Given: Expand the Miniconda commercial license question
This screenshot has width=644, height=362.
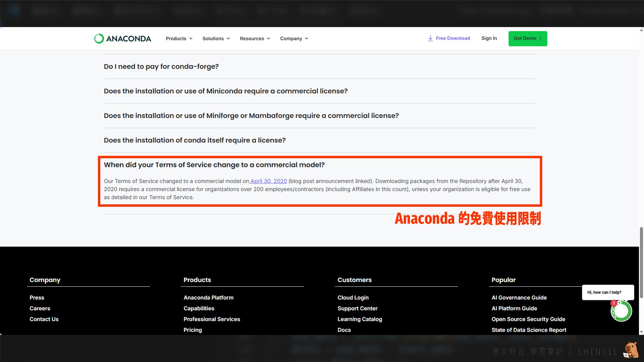Looking at the screenshot, I should (319, 91).
